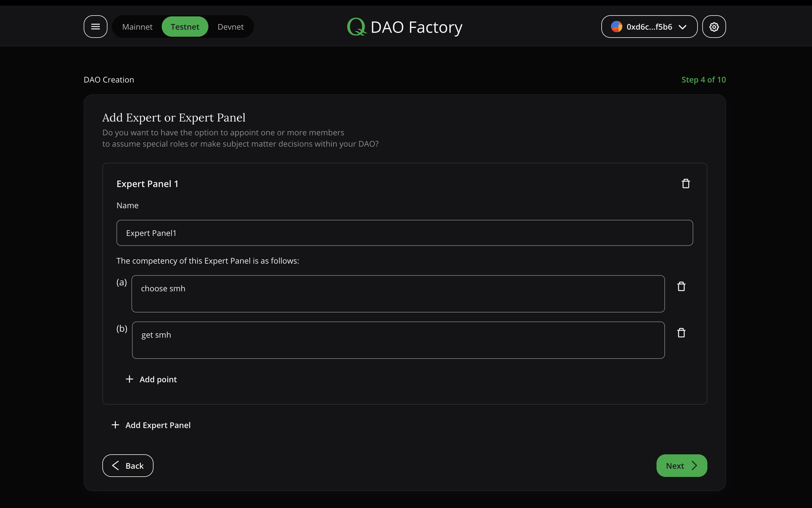Click the Q DAO Factory logo
This screenshot has width=812, height=508.
404,27
